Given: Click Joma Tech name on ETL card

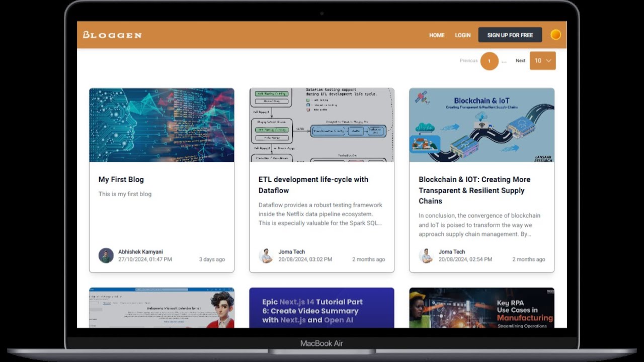Looking at the screenshot, I should [x=292, y=252].
